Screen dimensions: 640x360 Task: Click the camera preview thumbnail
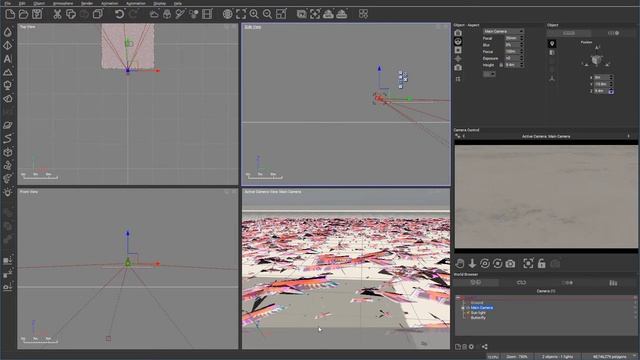546,196
